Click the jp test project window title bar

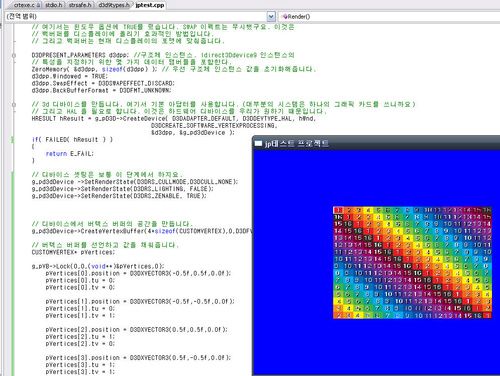376,143
